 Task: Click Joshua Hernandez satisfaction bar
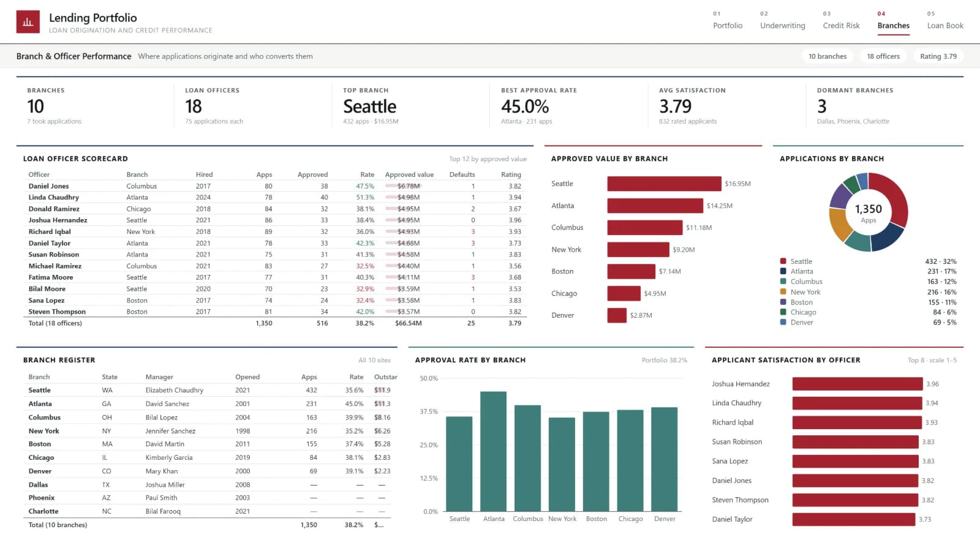tap(858, 384)
